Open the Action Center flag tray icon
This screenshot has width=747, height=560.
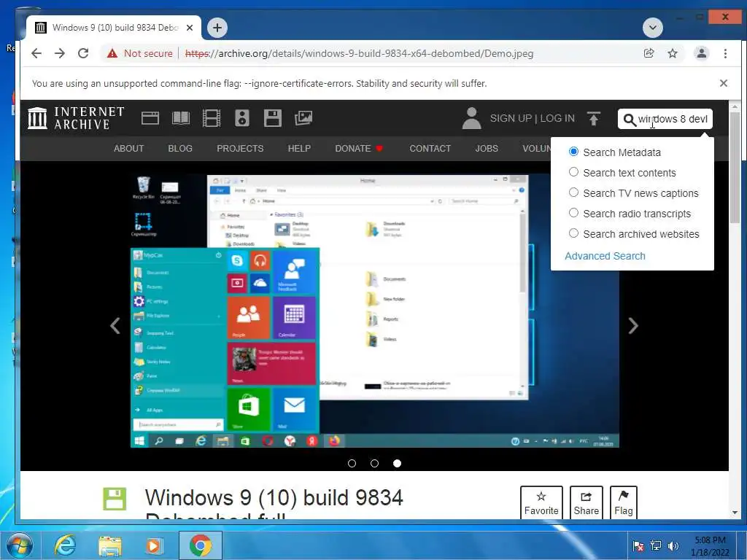[x=638, y=545]
